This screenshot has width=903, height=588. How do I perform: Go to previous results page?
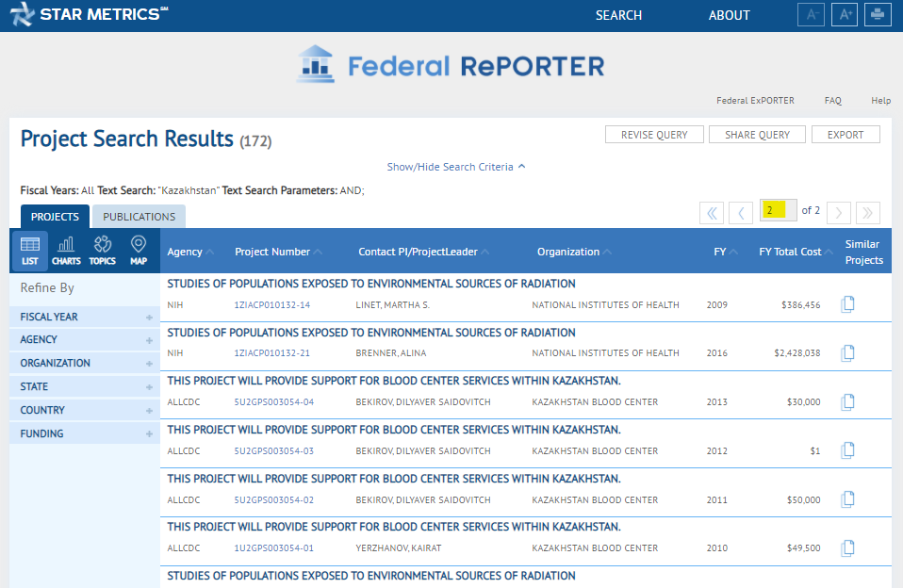tap(741, 213)
